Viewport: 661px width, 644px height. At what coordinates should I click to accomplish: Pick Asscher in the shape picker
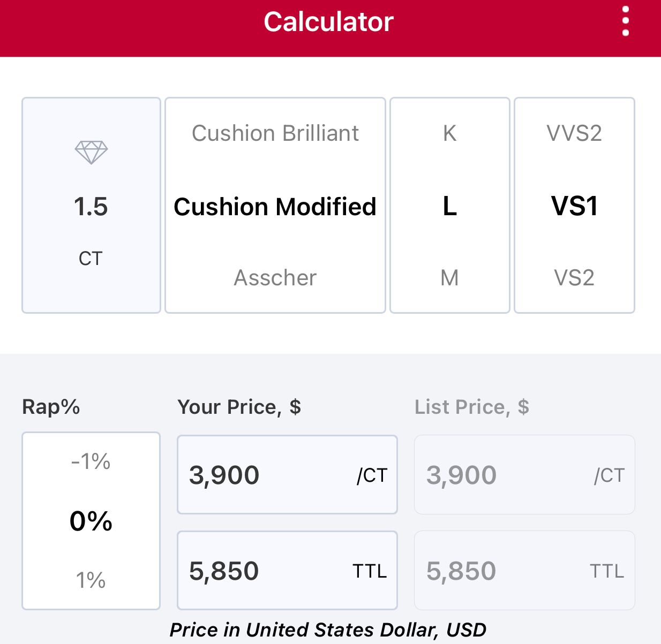(275, 278)
